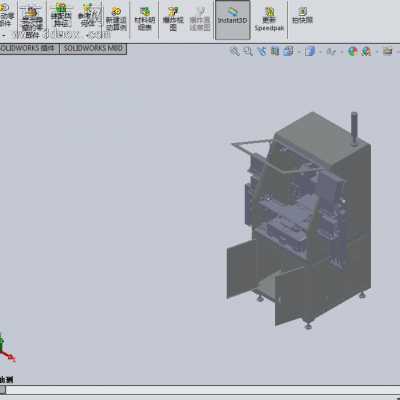Click the Hide/Show Items icon

point(331,51)
